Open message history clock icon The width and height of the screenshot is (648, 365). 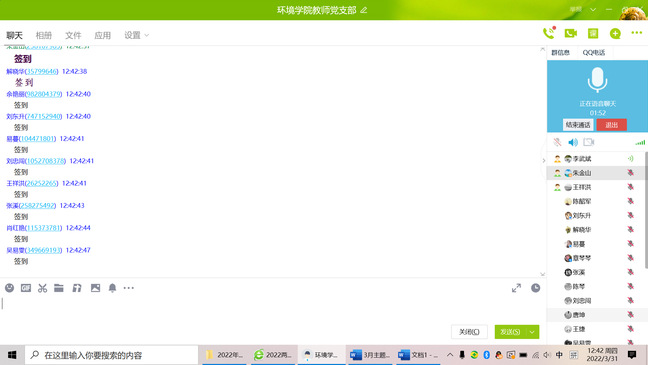pyautogui.click(x=536, y=288)
